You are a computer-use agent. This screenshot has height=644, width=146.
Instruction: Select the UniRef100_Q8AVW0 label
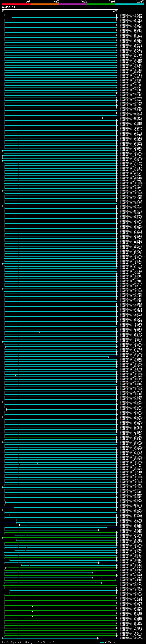tap(131, 178)
